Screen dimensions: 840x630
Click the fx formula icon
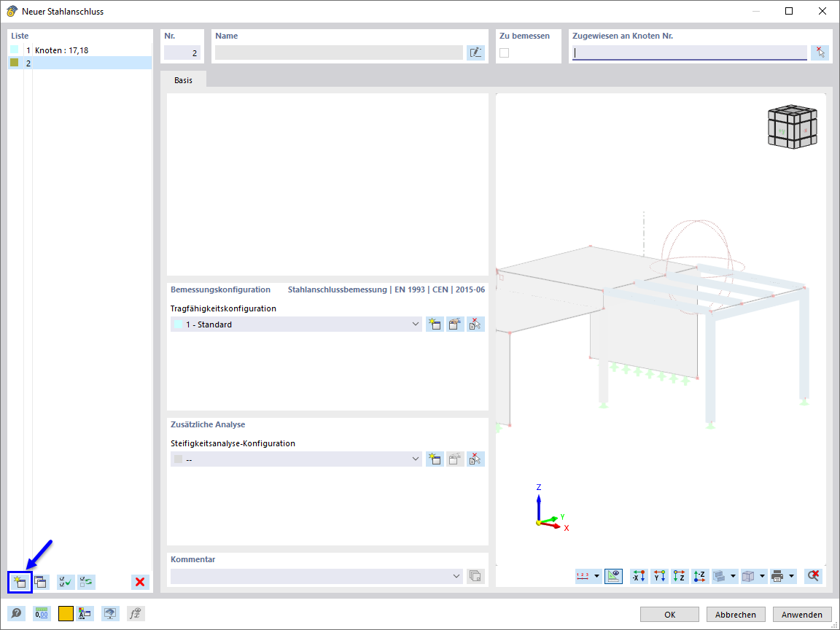[x=136, y=613]
